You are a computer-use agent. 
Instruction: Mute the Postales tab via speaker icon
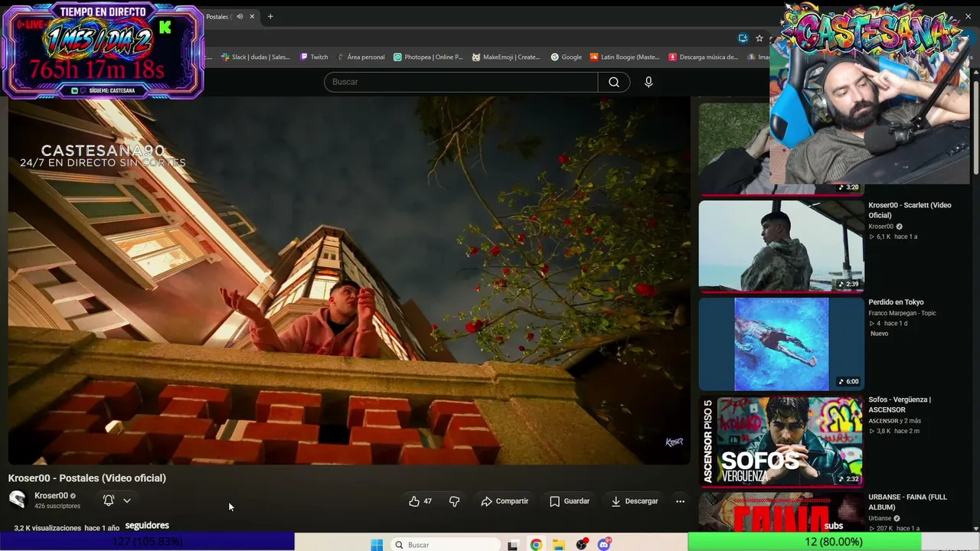click(x=240, y=16)
